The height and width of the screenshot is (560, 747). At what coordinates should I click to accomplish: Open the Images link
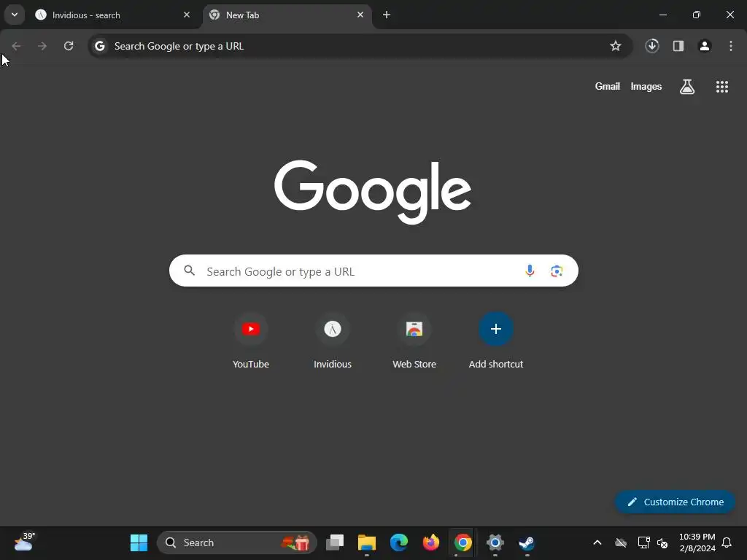[x=646, y=86]
